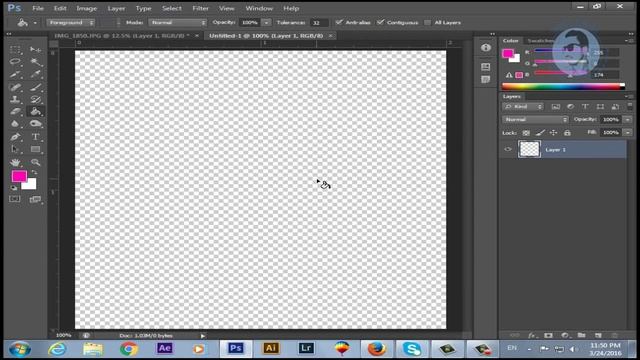Viewport: 640px width, 360px height.
Task: Add a layer mask
Action: coord(548,336)
